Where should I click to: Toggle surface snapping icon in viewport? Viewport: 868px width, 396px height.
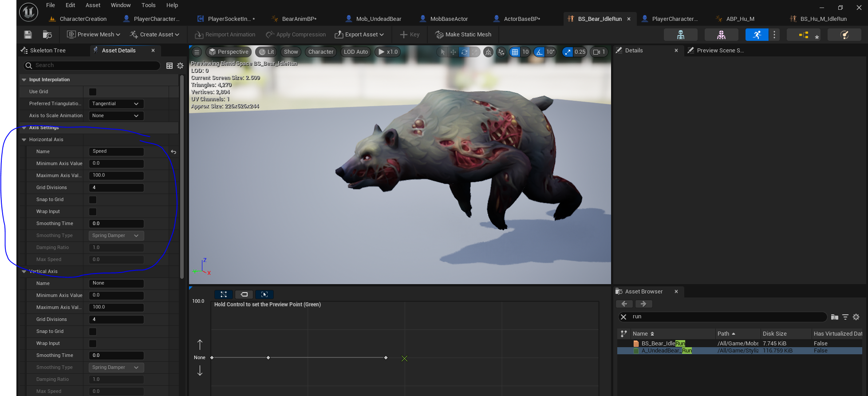[x=501, y=52]
